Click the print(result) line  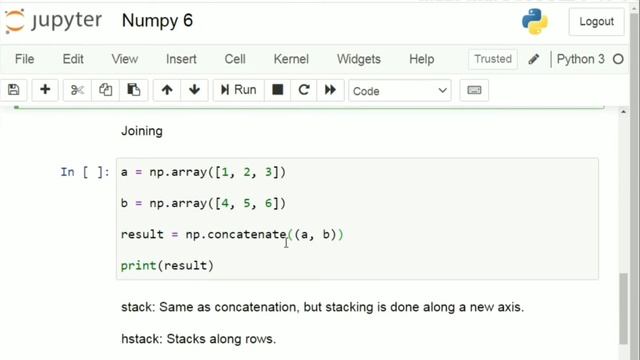[x=167, y=265]
